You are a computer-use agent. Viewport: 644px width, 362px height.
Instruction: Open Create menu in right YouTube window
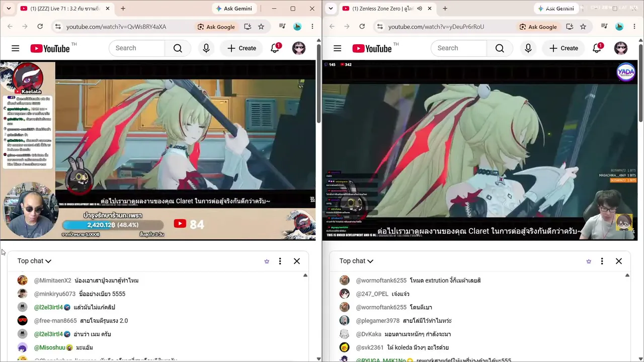point(564,48)
